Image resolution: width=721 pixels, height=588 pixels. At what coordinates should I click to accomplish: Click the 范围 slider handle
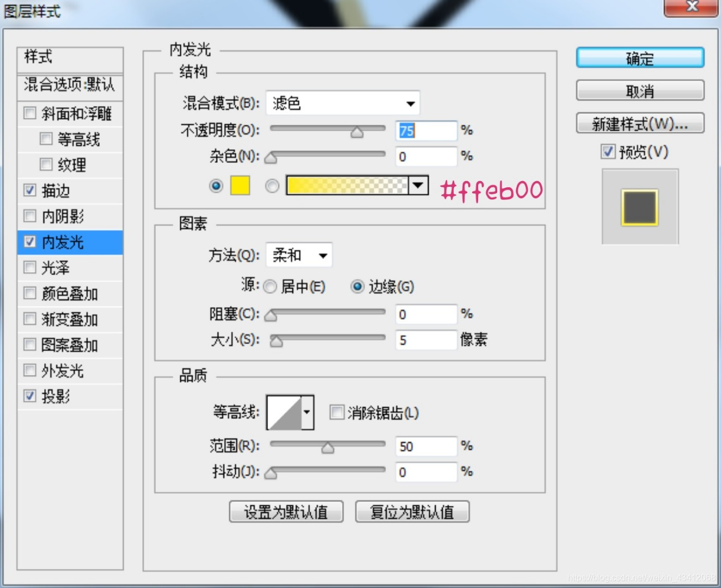(x=328, y=448)
